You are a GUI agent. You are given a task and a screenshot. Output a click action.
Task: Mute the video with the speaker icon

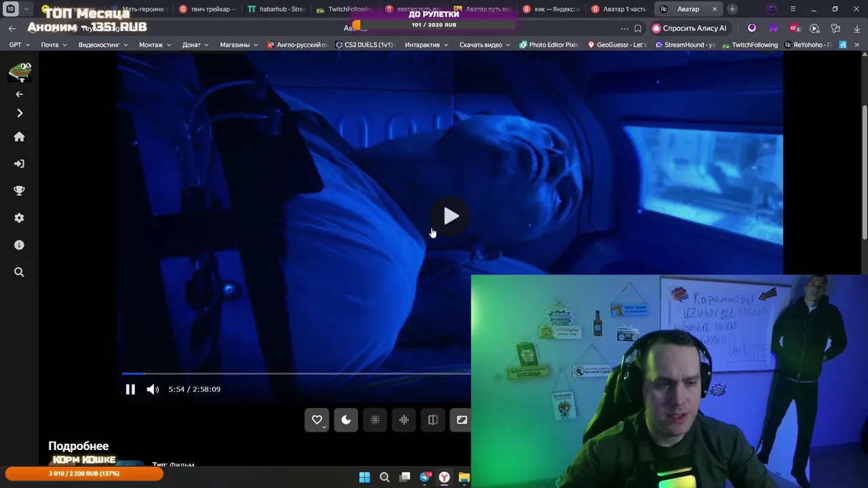pos(153,389)
